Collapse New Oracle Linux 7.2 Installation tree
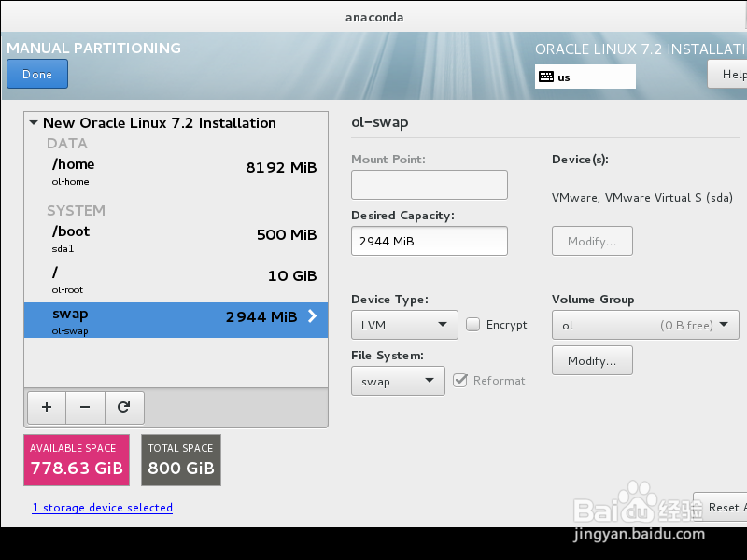The image size is (747, 560). coord(34,123)
